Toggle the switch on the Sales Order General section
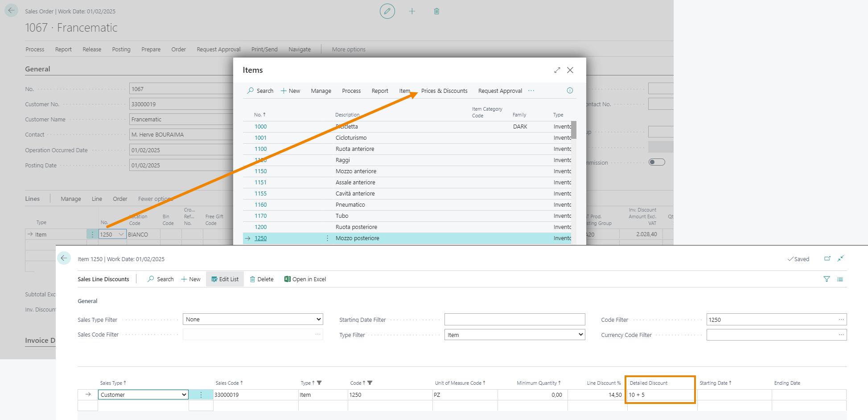This screenshot has height=420, width=868. click(657, 162)
